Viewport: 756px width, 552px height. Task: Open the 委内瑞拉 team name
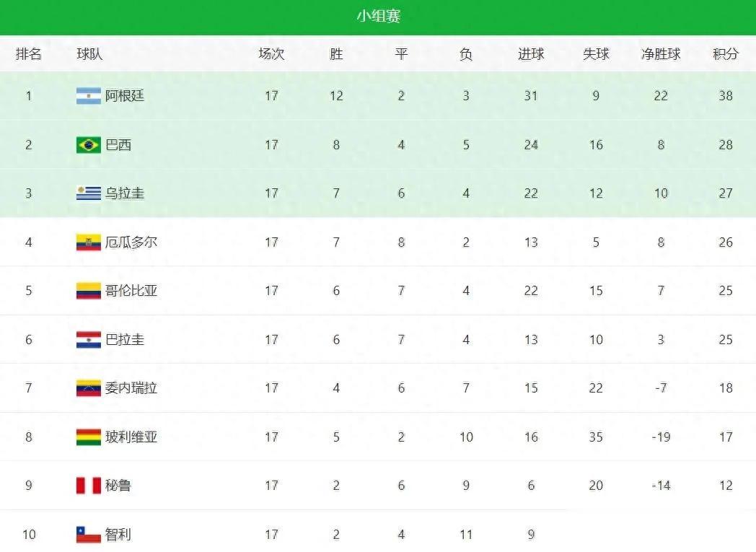click(x=131, y=388)
